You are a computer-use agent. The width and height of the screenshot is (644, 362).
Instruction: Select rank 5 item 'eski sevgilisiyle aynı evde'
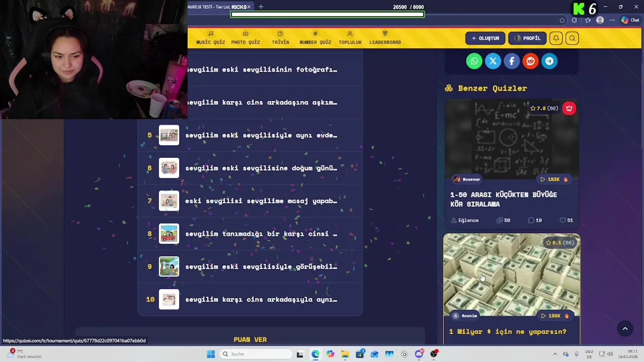tap(250, 135)
